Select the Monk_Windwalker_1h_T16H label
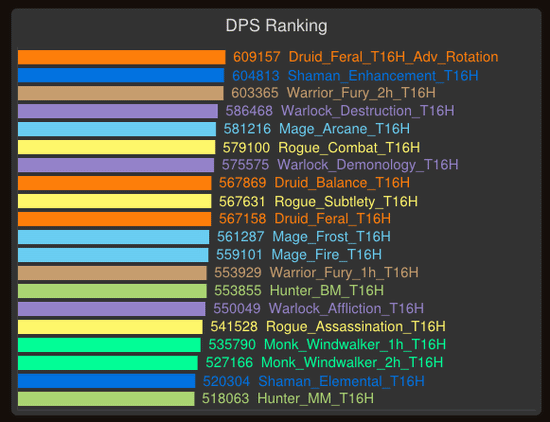 coord(355,344)
